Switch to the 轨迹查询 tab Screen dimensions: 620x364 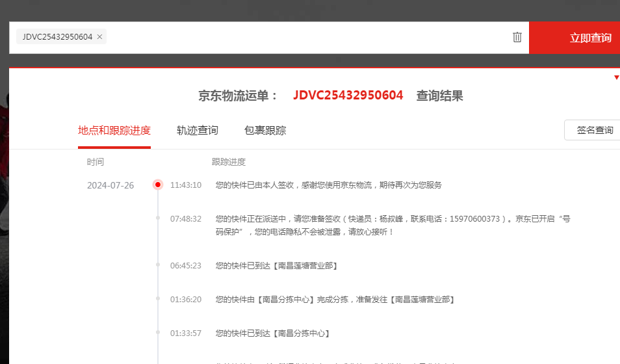point(198,131)
